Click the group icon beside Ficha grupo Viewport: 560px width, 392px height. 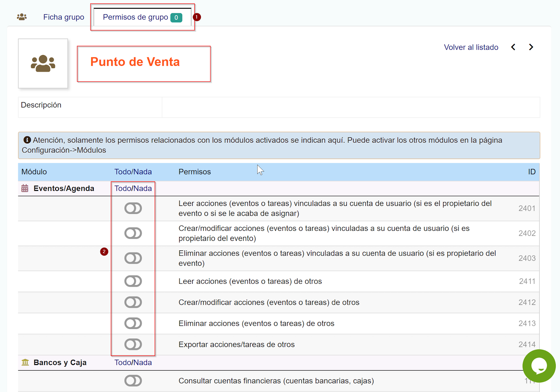click(x=22, y=17)
